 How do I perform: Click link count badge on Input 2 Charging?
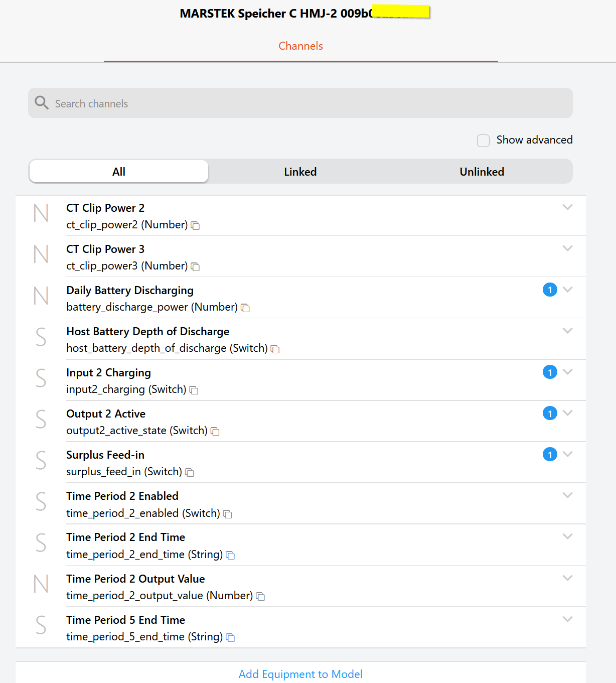[550, 372]
